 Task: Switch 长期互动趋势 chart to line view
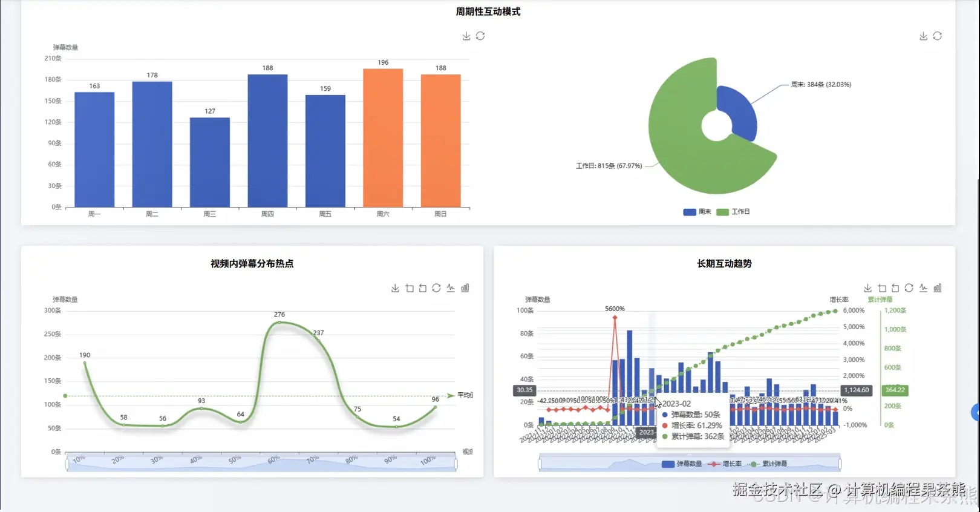pos(923,288)
